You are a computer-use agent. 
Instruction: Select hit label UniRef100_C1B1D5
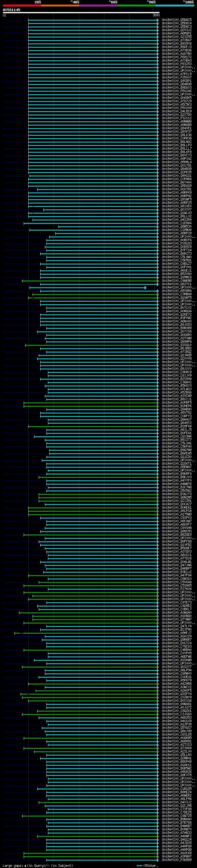177,789
